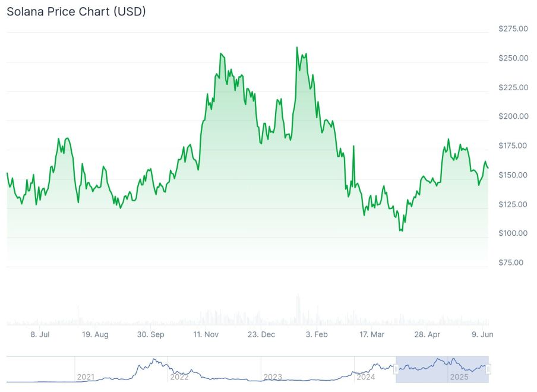This screenshot has height=392, width=537.
Task: Click the 2023 label in the navigator
Action: [272, 377]
